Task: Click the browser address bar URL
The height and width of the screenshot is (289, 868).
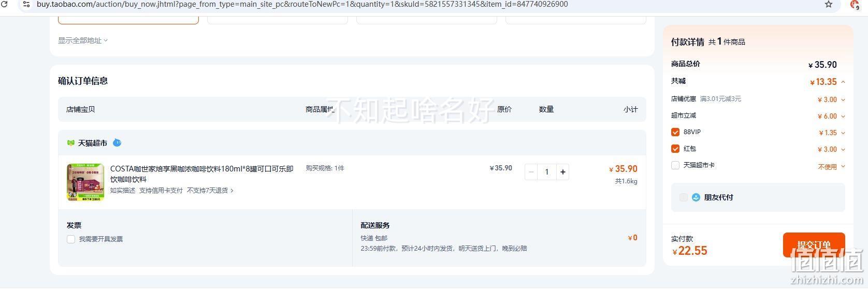Action: click(302, 4)
